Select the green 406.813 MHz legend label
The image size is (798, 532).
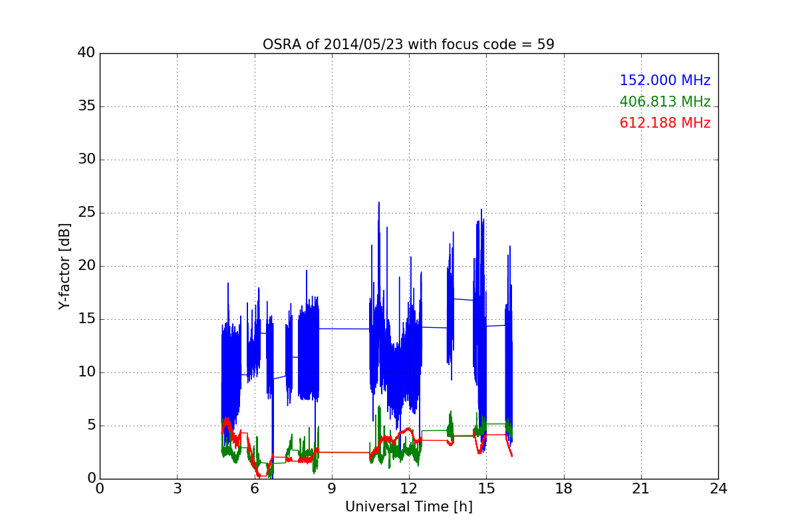[665, 102]
